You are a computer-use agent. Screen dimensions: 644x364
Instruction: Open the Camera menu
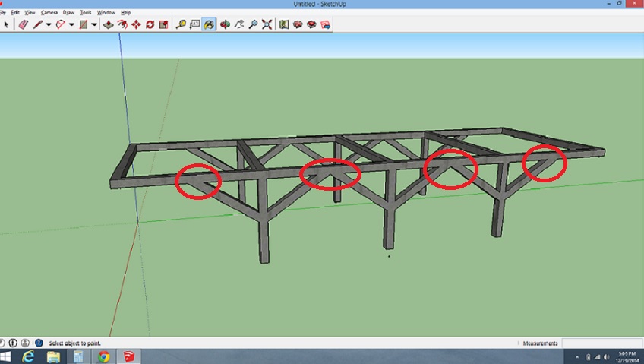[49, 13]
